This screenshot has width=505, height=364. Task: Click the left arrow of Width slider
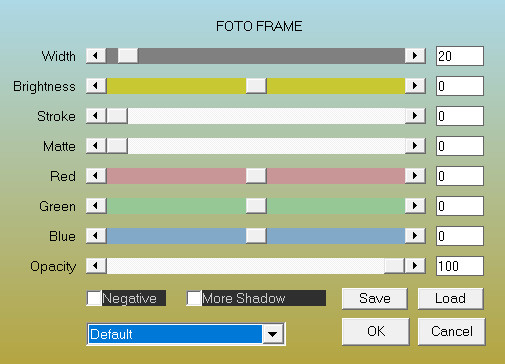(96, 56)
